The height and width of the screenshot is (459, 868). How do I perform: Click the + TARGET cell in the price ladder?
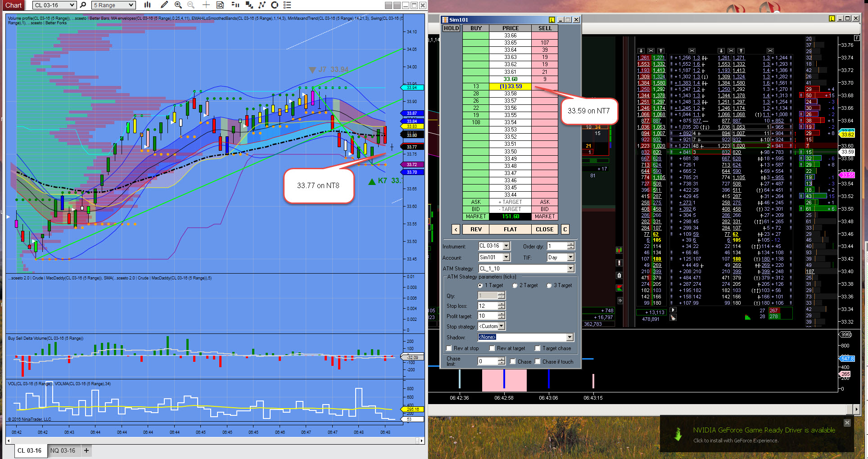(x=511, y=202)
